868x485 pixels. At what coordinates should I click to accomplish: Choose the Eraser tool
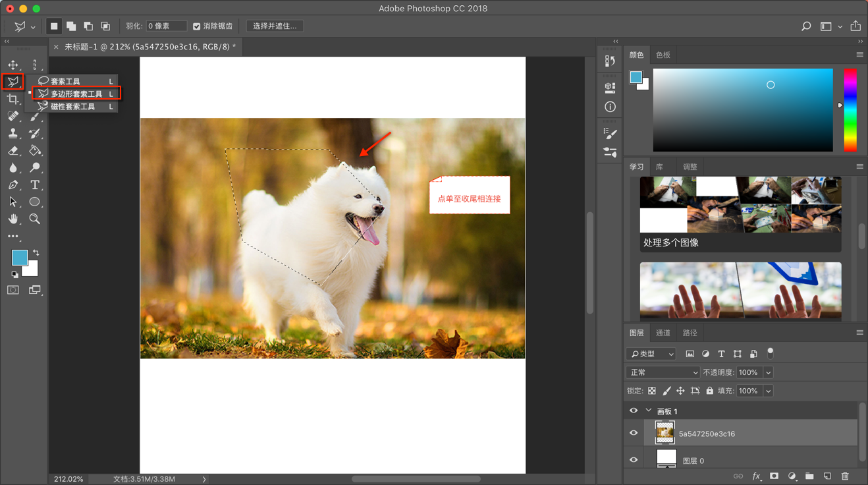(x=13, y=151)
